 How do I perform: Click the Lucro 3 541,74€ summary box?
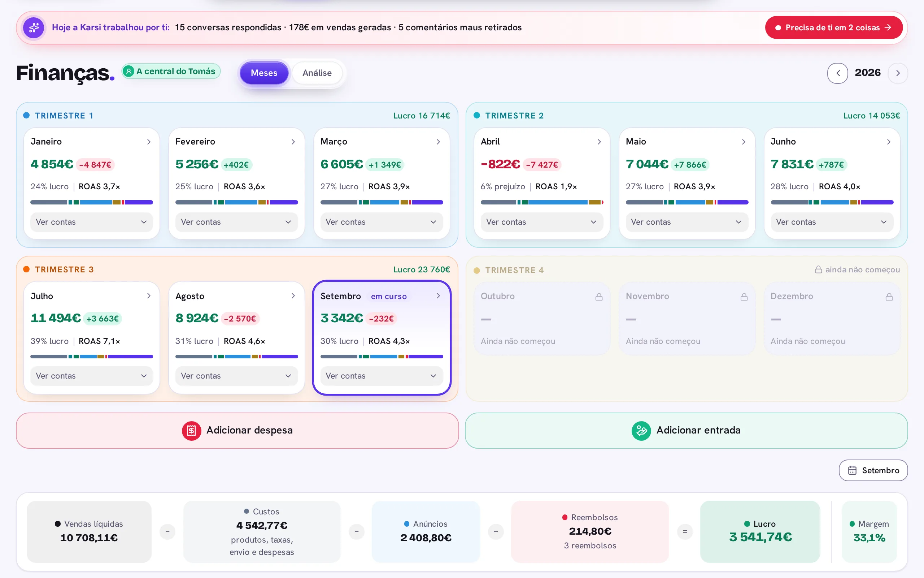[760, 532]
